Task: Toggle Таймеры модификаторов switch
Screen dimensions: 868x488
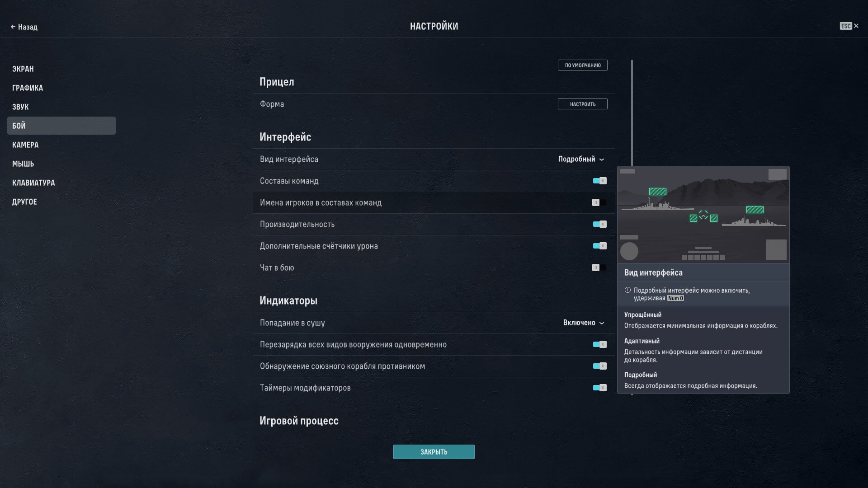Action: [599, 388]
